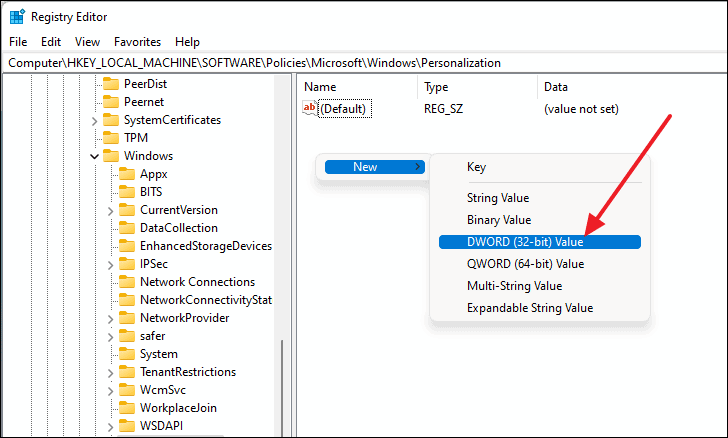The width and height of the screenshot is (728, 438).
Task: Expand the safer key
Action: coord(110,337)
